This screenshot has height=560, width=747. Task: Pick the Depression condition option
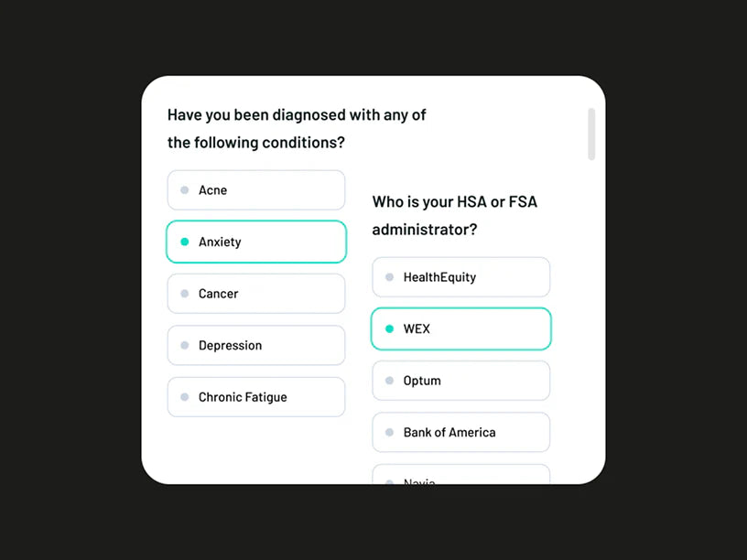[255, 346]
